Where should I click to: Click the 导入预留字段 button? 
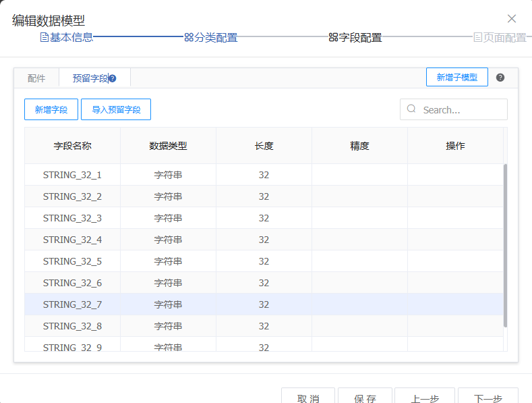point(116,109)
